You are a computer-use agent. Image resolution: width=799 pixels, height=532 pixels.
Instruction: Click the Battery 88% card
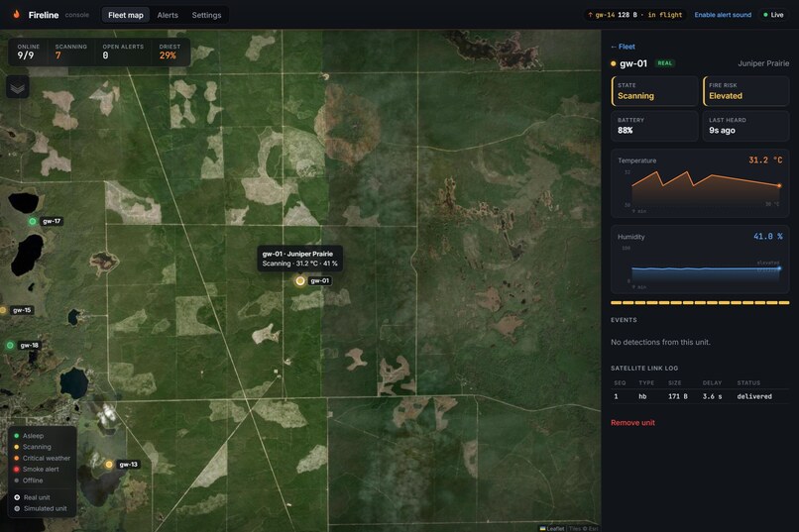coord(654,126)
